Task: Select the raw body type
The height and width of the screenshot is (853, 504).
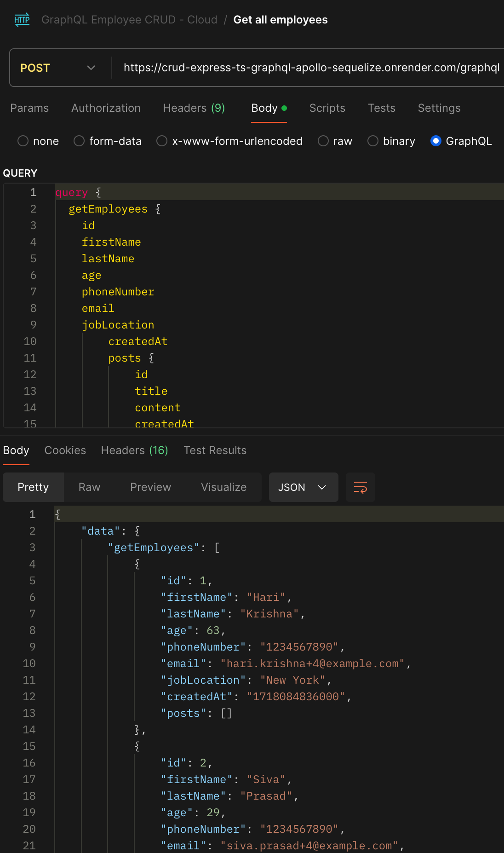Action: point(335,141)
